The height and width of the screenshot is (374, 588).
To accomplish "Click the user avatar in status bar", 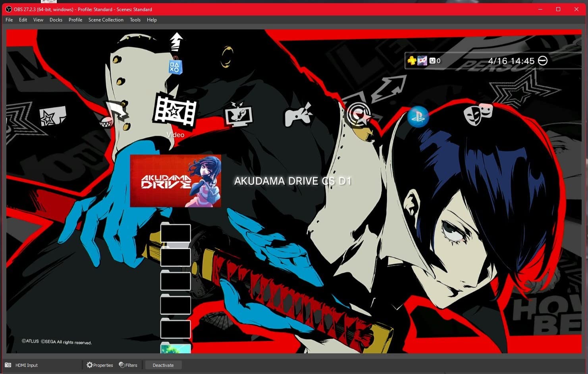I will pos(422,60).
